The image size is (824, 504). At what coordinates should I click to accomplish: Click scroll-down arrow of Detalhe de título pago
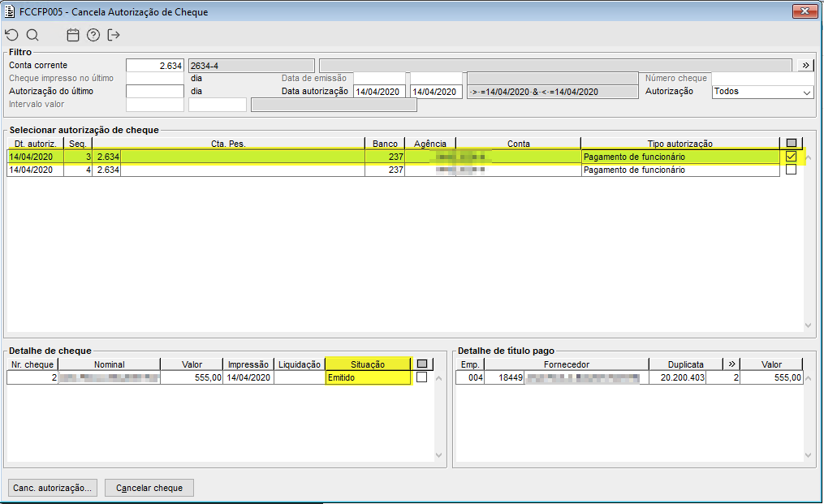[809, 455]
